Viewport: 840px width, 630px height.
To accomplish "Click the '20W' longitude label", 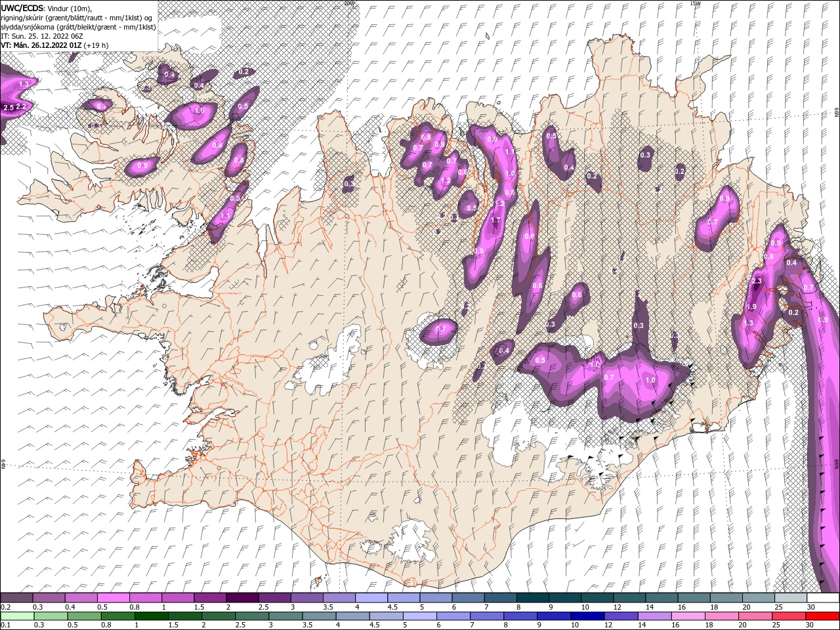I will pos(349,3).
